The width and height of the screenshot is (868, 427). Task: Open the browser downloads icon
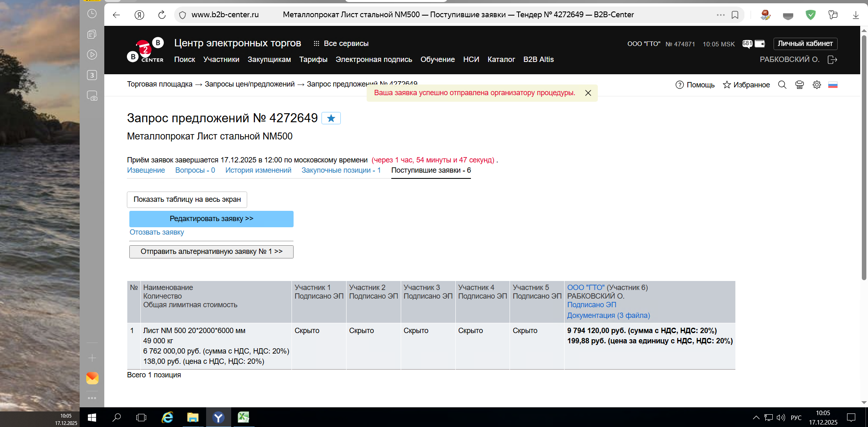(x=856, y=15)
